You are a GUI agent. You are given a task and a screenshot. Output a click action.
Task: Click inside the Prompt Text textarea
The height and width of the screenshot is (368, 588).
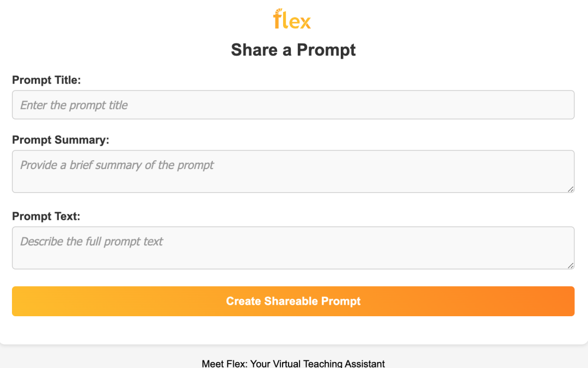point(293,245)
